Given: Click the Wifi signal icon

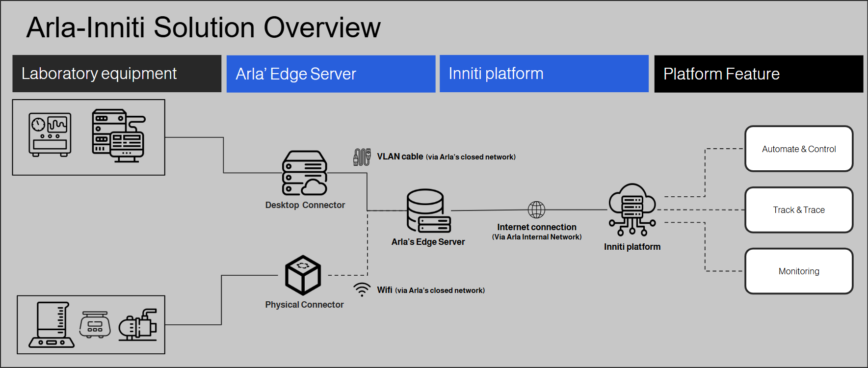Looking at the screenshot, I should (362, 289).
